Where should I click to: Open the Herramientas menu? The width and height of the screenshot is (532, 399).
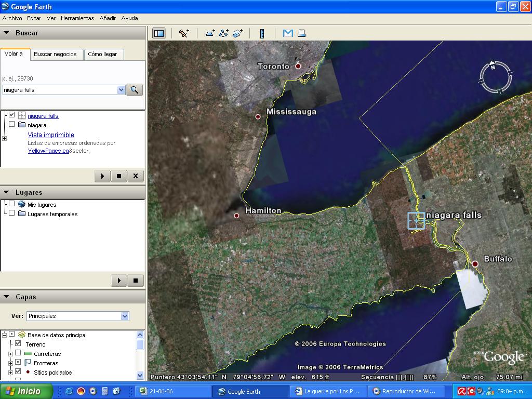click(77, 18)
